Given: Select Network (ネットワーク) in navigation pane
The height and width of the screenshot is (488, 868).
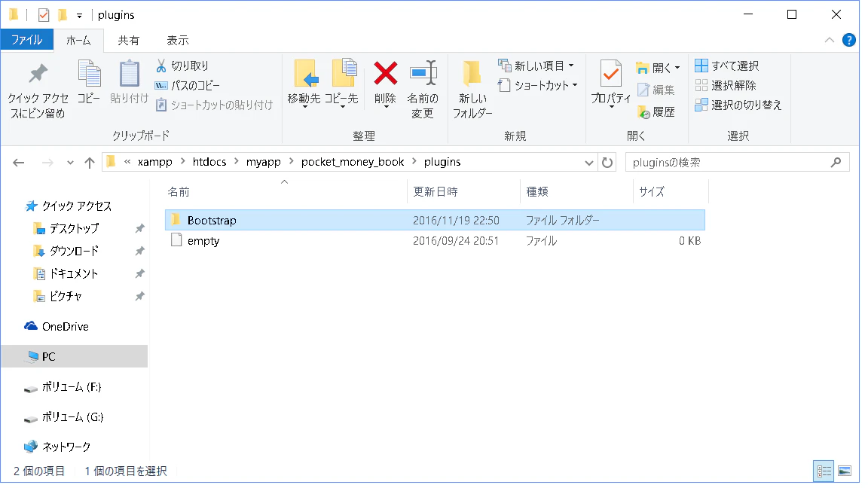Looking at the screenshot, I should pos(66,447).
